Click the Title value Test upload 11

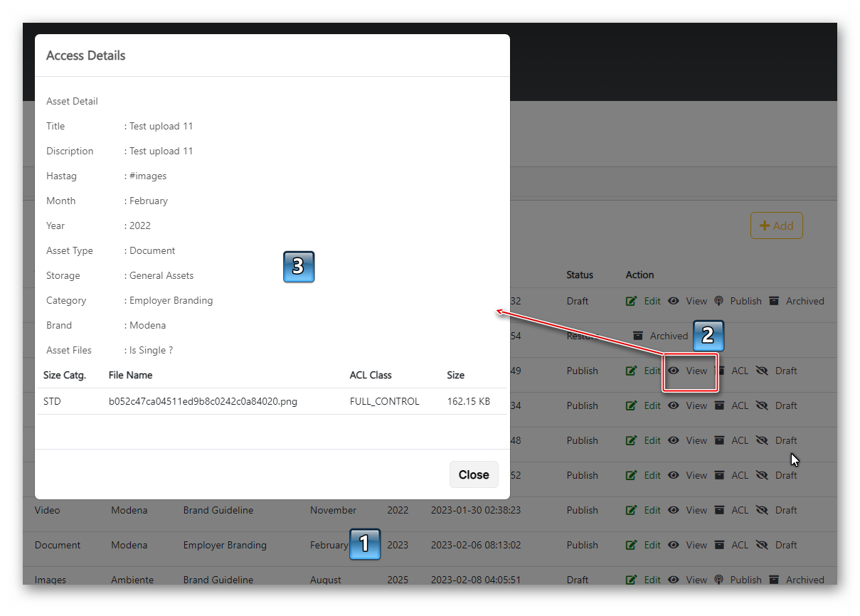click(x=161, y=126)
